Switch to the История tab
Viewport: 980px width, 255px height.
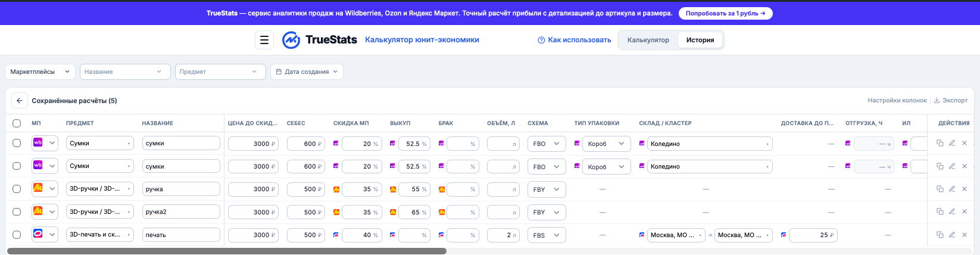coord(700,40)
